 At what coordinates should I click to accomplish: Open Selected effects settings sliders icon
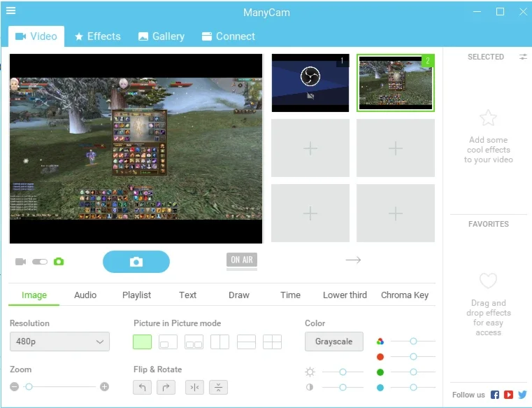(x=523, y=57)
